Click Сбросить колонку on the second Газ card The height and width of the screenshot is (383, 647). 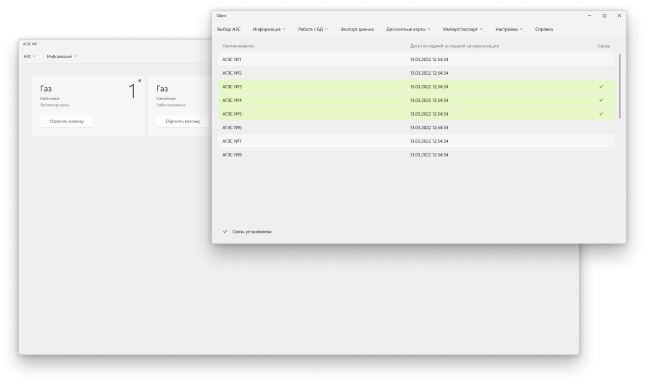point(183,121)
